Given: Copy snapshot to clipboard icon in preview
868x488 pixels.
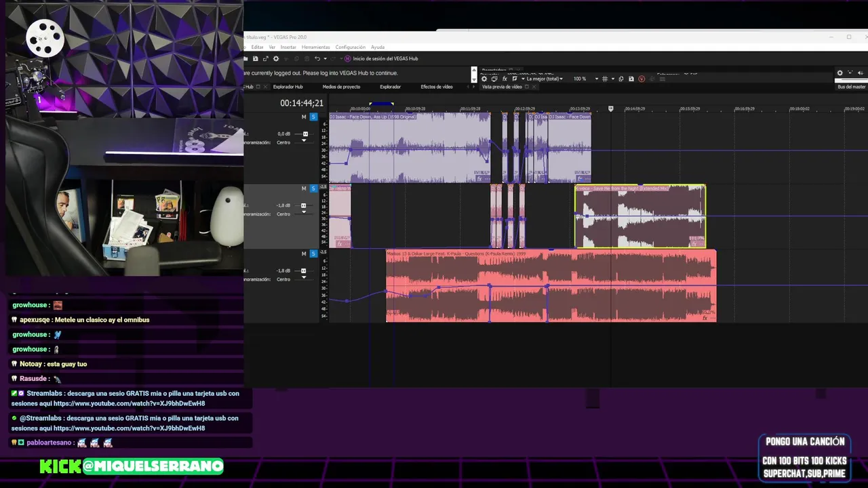Looking at the screenshot, I should [621, 79].
